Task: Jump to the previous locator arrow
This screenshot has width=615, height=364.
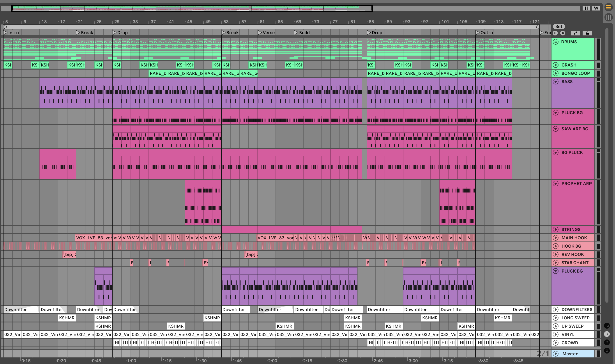Action: (555, 33)
